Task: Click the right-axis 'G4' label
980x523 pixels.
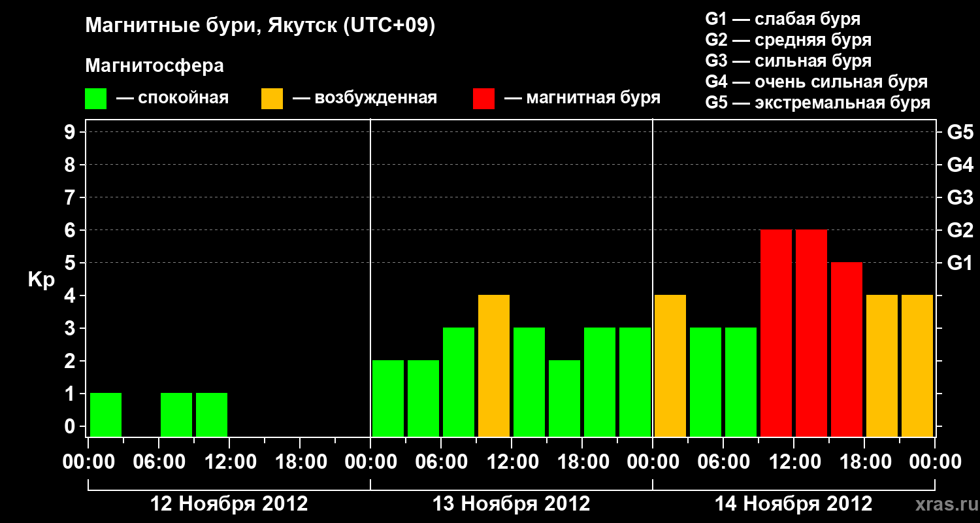Action: [x=960, y=165]
